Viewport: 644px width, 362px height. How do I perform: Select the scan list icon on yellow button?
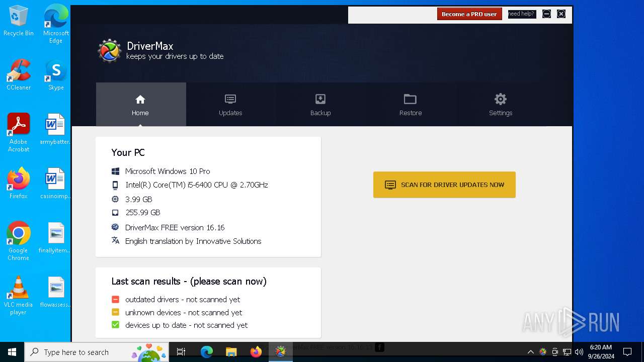click(x=390, y=185)
